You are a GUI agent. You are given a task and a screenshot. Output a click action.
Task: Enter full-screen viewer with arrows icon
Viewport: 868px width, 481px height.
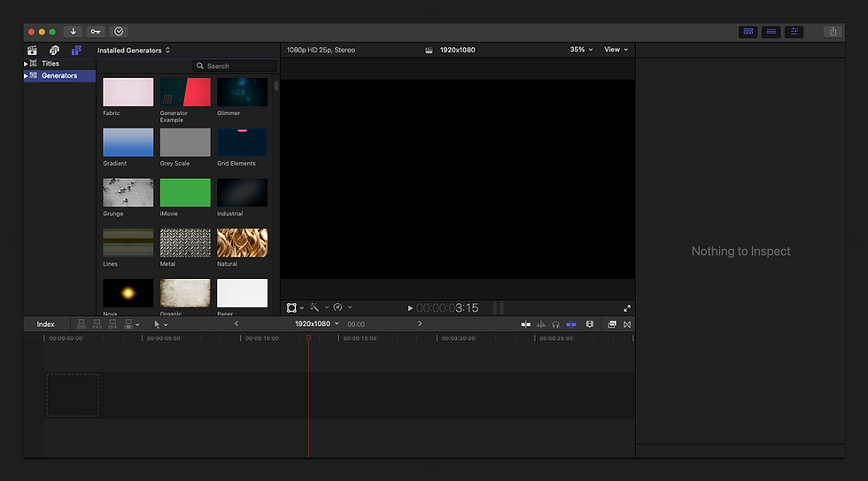pos(627,308)
